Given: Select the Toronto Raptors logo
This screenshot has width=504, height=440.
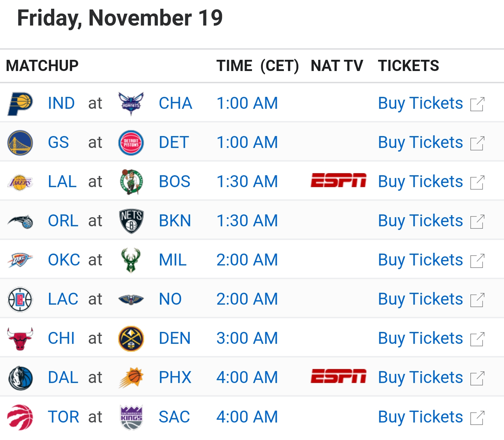Looking at the screenshot, I should [x=20, y=417].
